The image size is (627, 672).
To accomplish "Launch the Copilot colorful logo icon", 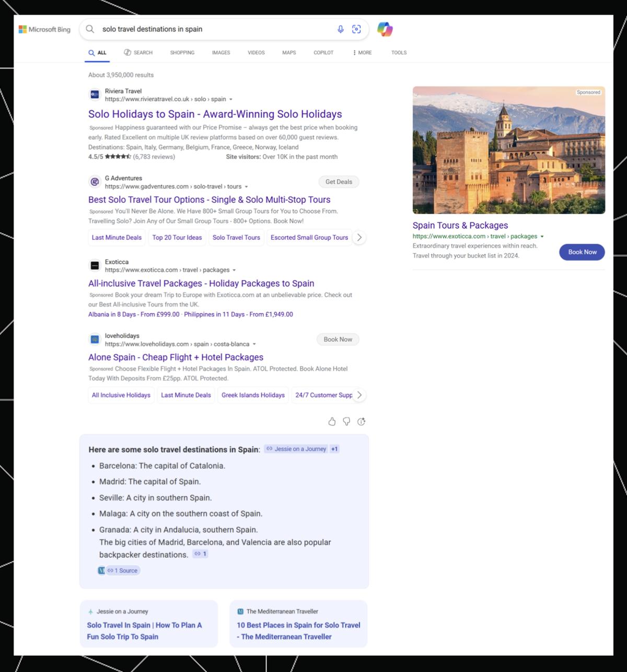I will [x=385, y=29].
